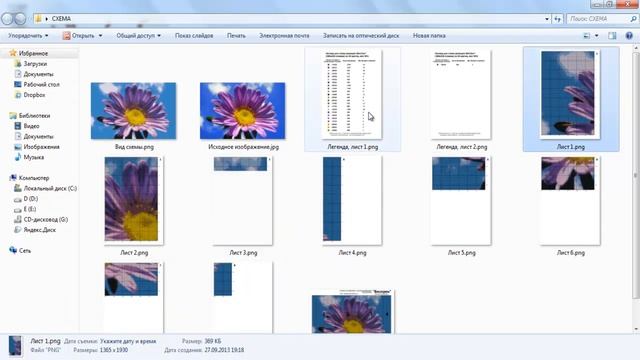Select Избранное in navigation pane
The height and width of the screenshot is (360, 640).
tap(33, 53)
